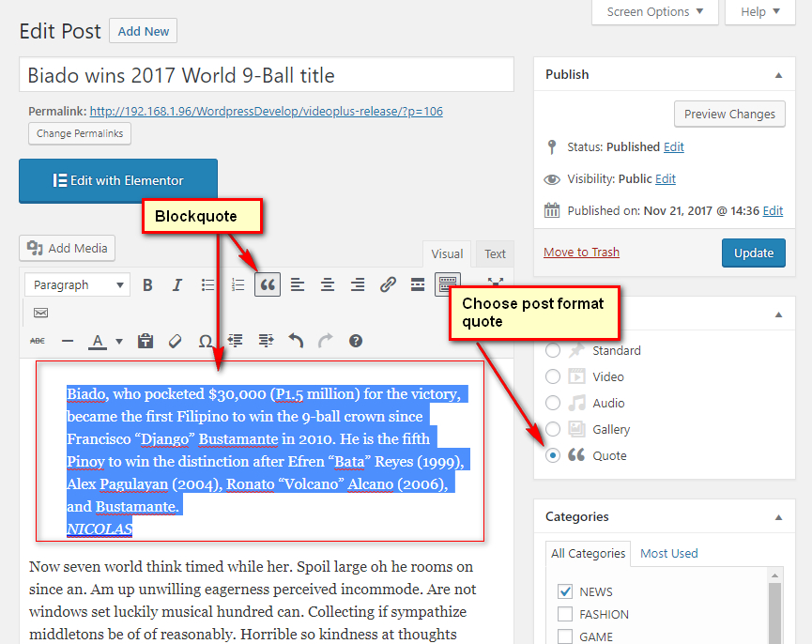Insert a bulleted list
Screen dimensions: 812x644
207,285
